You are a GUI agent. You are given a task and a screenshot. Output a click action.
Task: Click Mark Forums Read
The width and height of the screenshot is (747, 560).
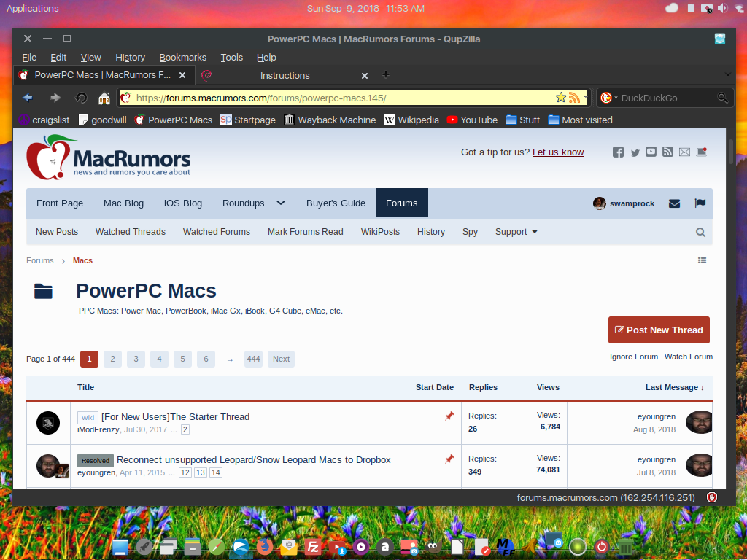click(x=306, y=232)
